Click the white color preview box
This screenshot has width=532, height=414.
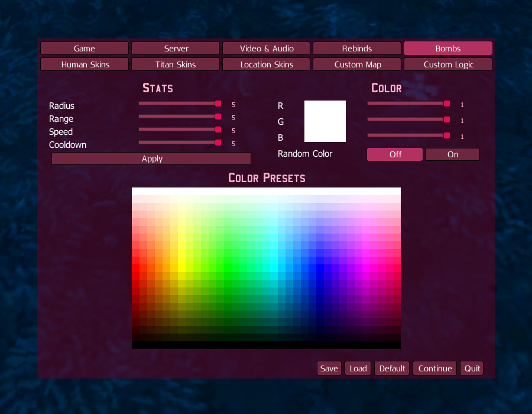point(325,121)
